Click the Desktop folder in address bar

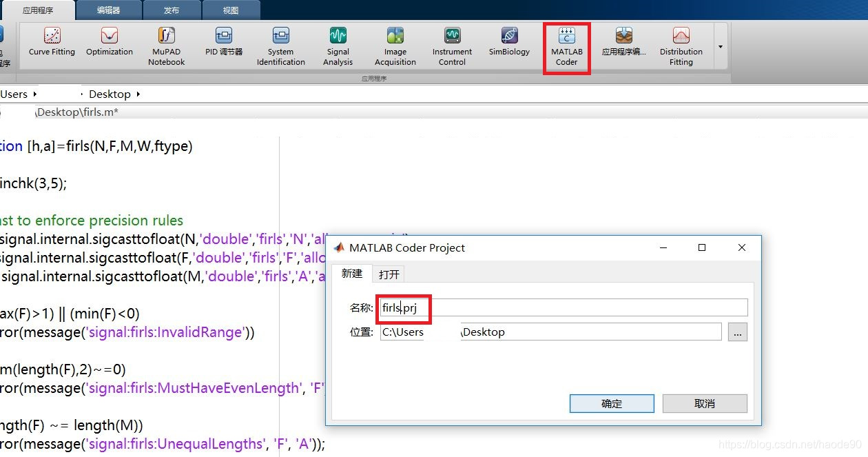pyautogui.click(x=110, y=94)
